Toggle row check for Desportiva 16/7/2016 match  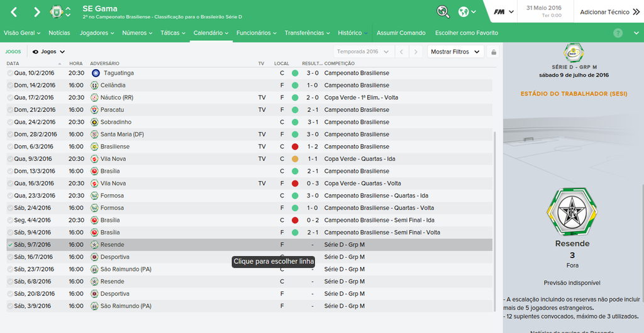point(10,257)
